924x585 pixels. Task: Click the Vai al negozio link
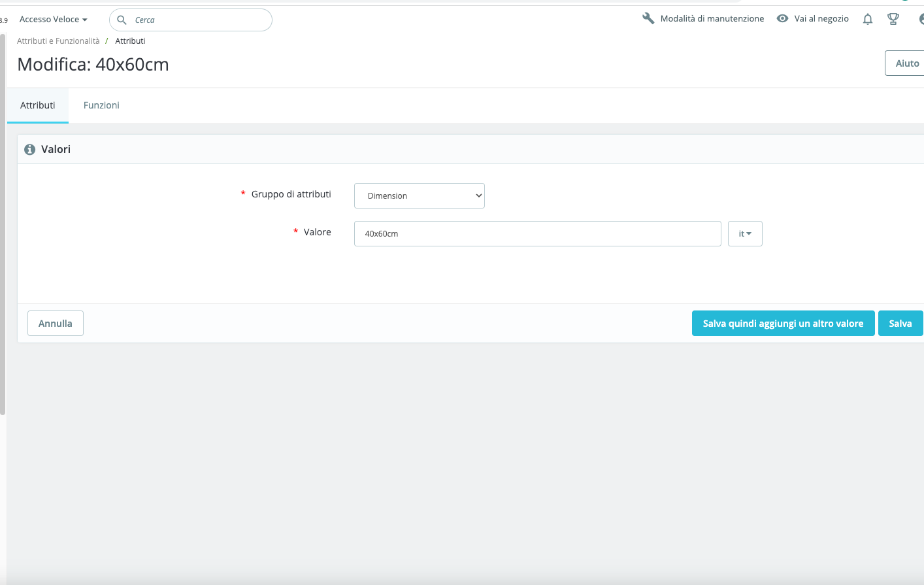pos(821,18)
